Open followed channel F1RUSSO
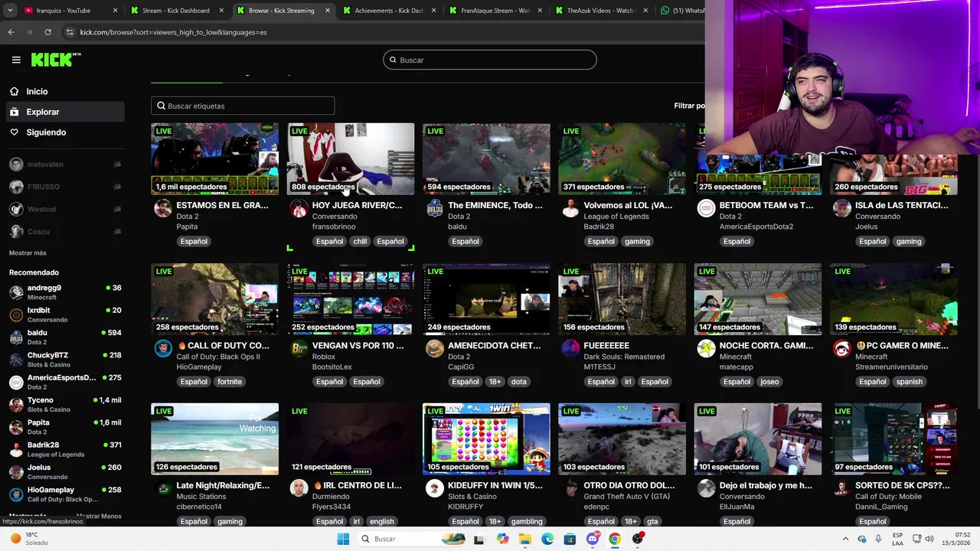 (64, 187)
